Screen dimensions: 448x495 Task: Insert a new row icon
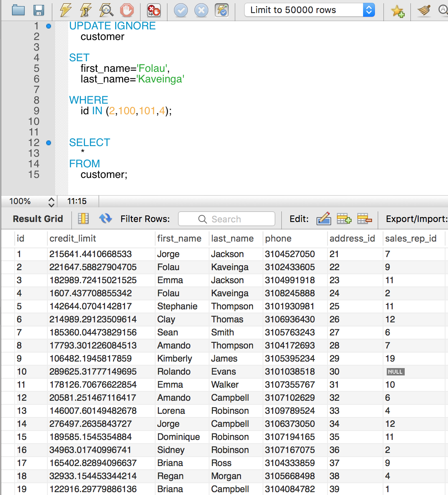[344, 219]
